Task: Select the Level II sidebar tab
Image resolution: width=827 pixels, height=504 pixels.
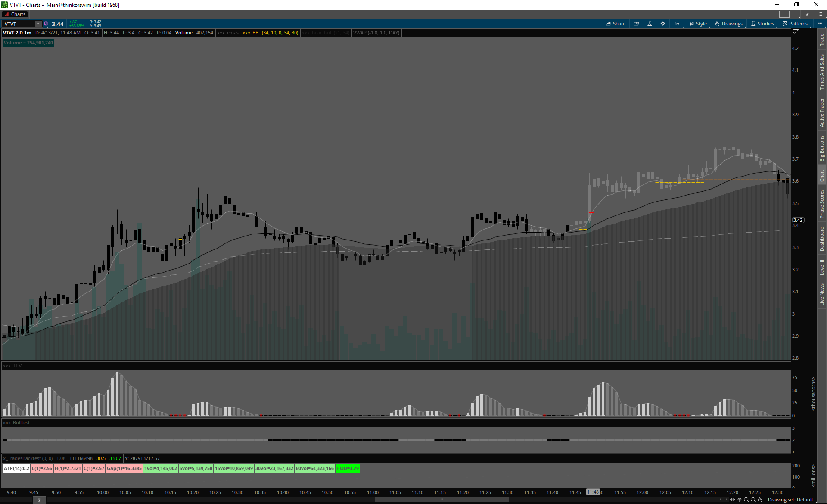Action: (x=822, y=267)
